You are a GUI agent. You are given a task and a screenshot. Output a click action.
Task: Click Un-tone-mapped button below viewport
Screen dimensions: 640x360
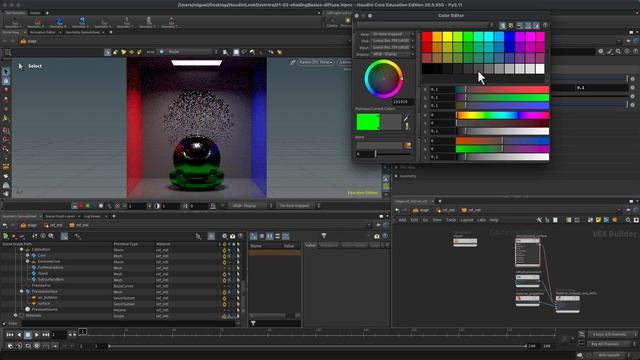298,206
